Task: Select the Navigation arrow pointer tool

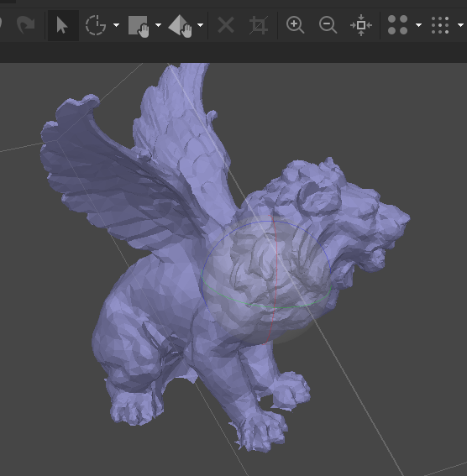Action: (x=62, y=25)
